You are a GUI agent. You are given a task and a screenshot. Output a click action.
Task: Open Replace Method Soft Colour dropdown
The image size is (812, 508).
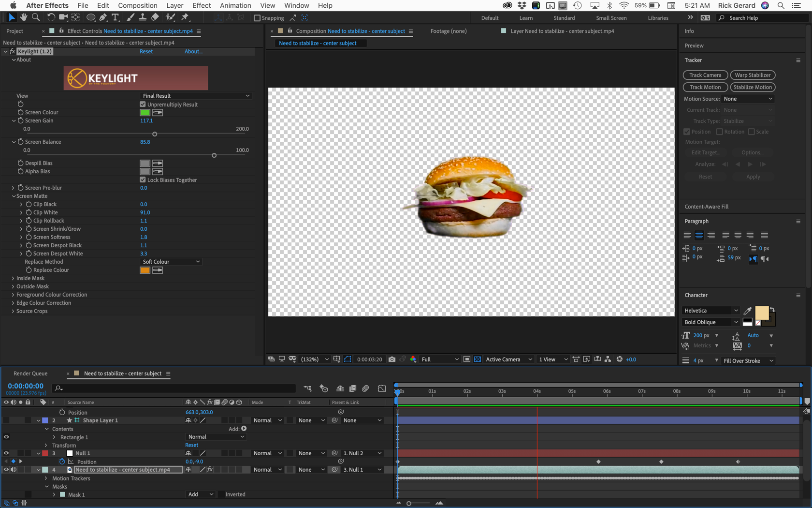[171, 262]
